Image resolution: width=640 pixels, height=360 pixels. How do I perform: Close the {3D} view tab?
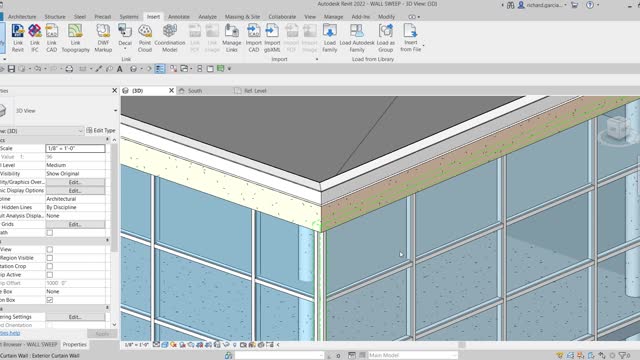pyautogui.click(x=171, y=91)
